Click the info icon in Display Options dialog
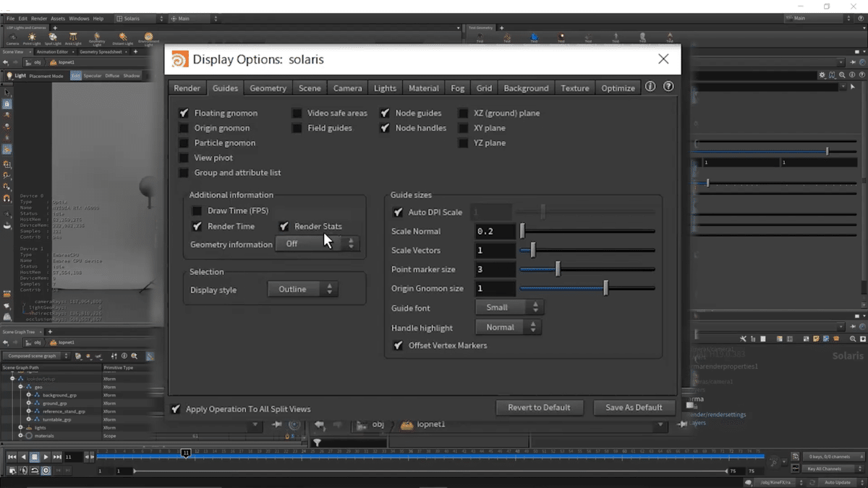The height and width of the screenshot is (488, 868). pos(650,87)
